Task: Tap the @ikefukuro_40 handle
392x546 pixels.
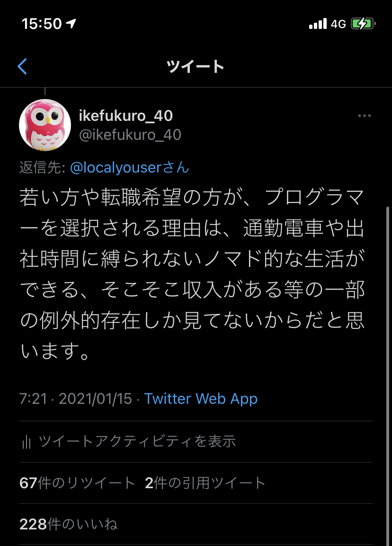Action: (130, 135)
